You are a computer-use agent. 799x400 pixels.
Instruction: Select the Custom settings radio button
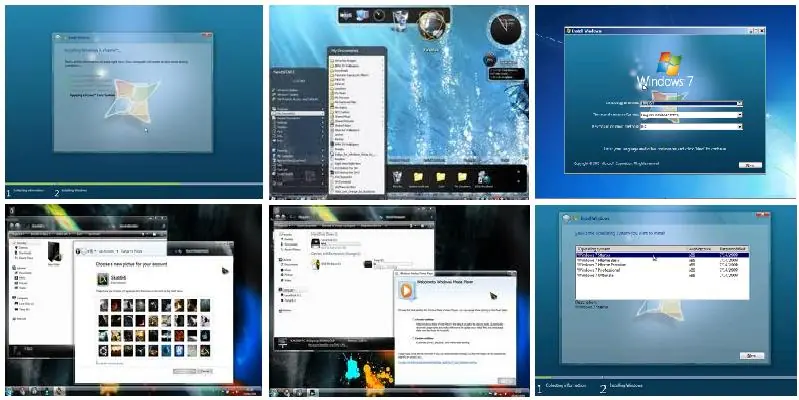(x=414, y=338)
